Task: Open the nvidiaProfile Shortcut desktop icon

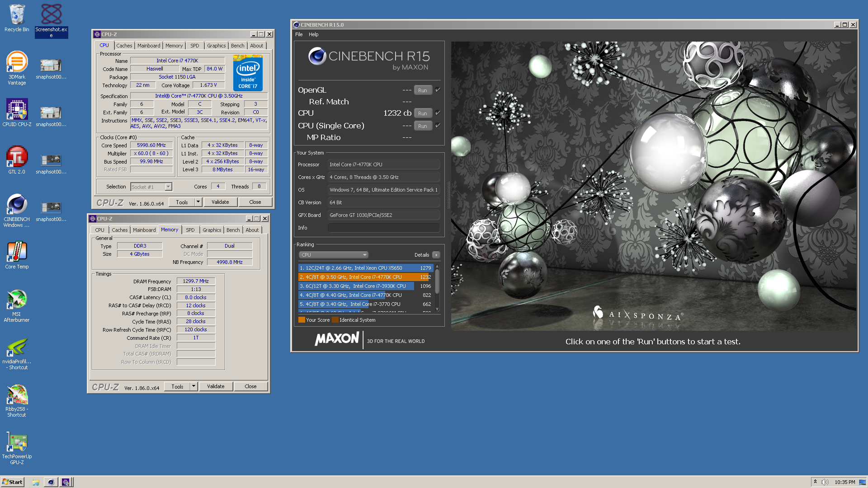Action: 17,353
